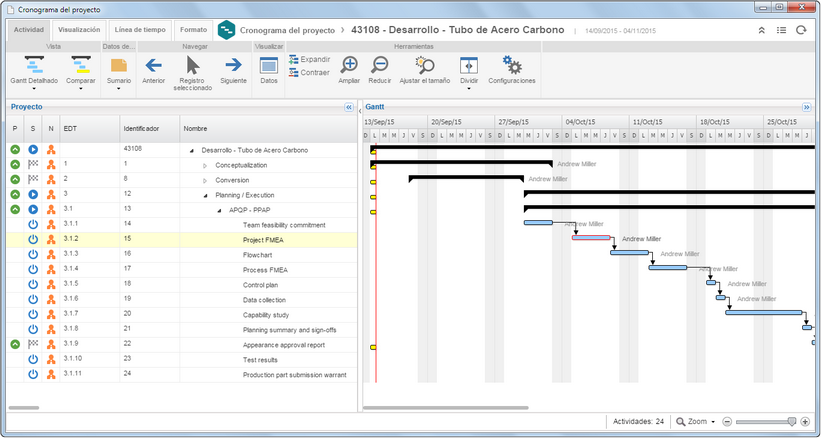Select Planning summary and sign-offs row
Viewport: 821px width, 438px height.
pos(182,330)
